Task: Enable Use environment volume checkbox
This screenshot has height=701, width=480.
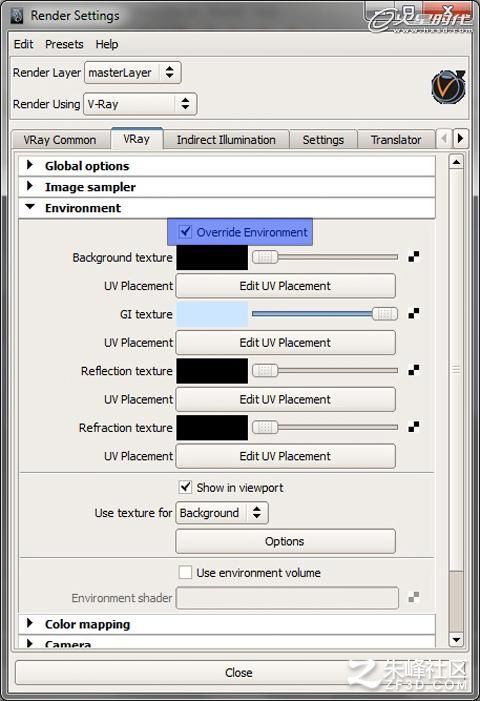Action: point(185,572)
